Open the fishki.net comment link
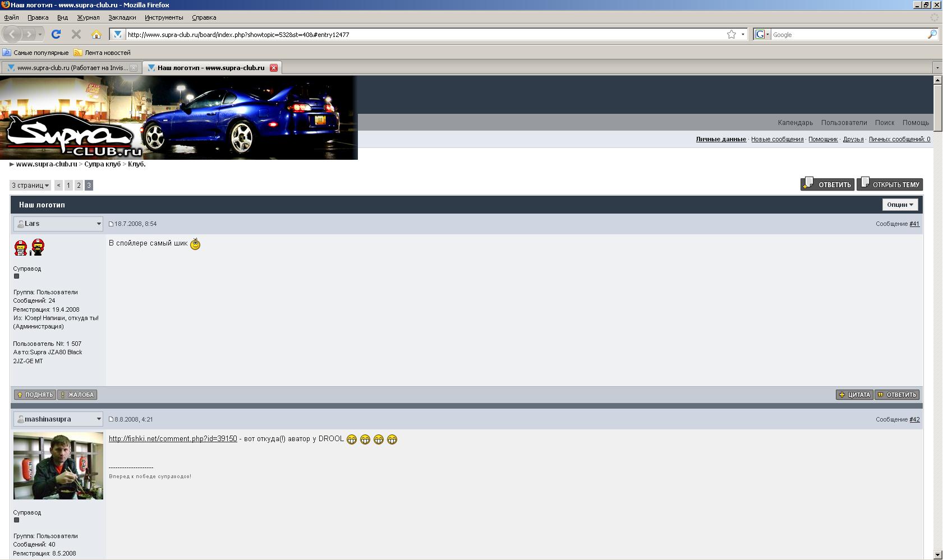The width and height of the screenshot is (943, 560). 173,438
